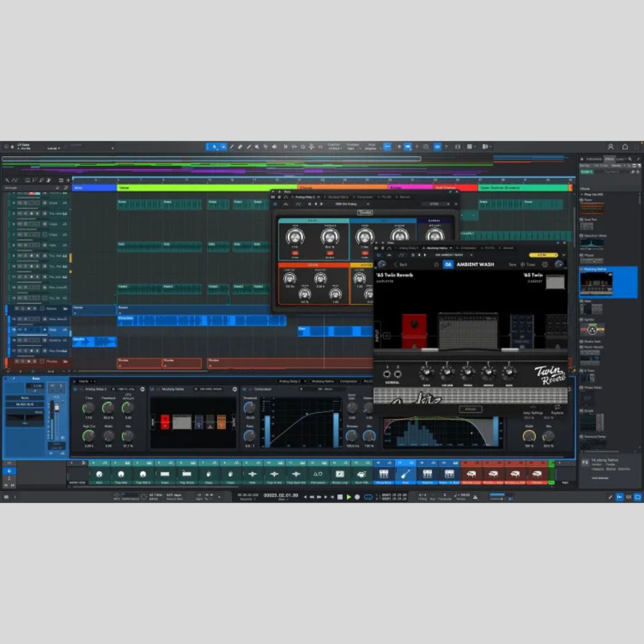Click Save in the Ambient Wash preset bar
This screenshot has height=644, width=644.
pos(512,263)
